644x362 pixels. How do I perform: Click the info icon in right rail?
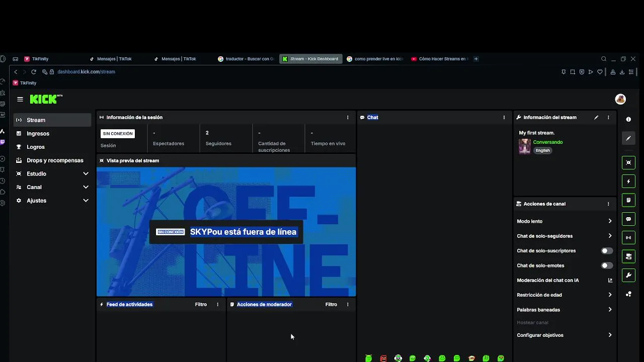tap(628, 120)
